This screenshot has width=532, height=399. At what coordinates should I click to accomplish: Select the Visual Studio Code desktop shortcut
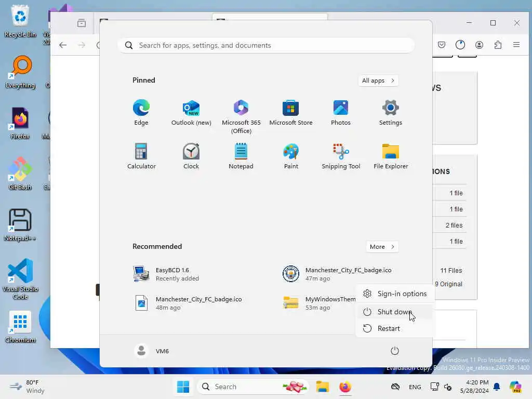pyautogui.click(x=20, y=279)
